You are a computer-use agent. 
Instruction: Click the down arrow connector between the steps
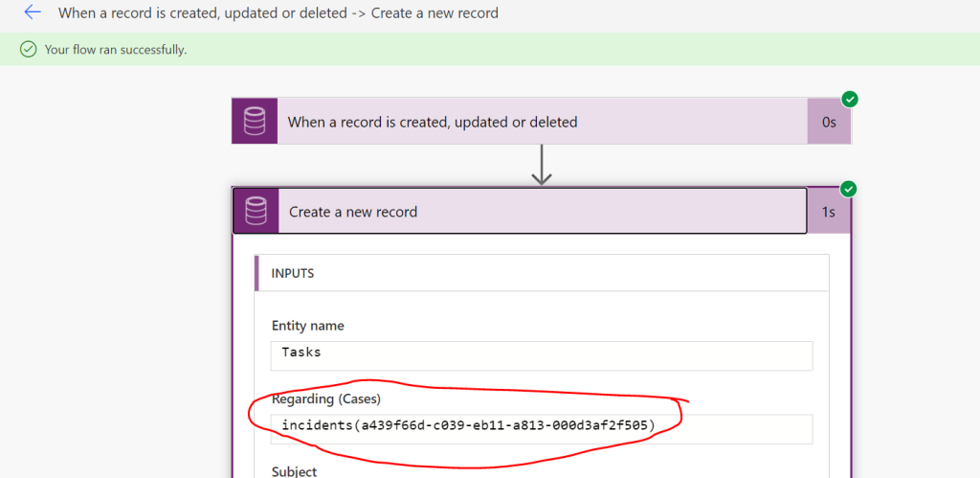[542, 165]
